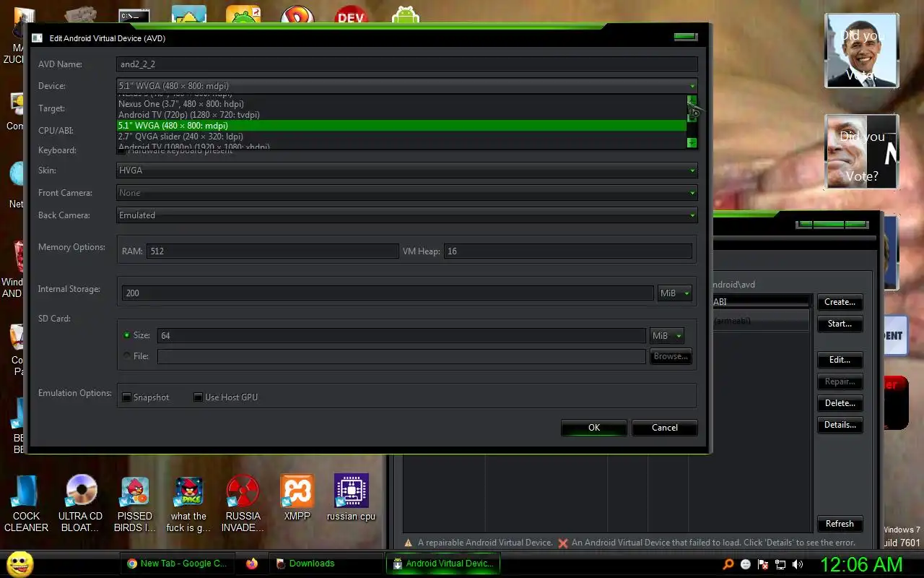Click Start in AVD Manager window
The image size is (924, 578).
pos(840,324)
